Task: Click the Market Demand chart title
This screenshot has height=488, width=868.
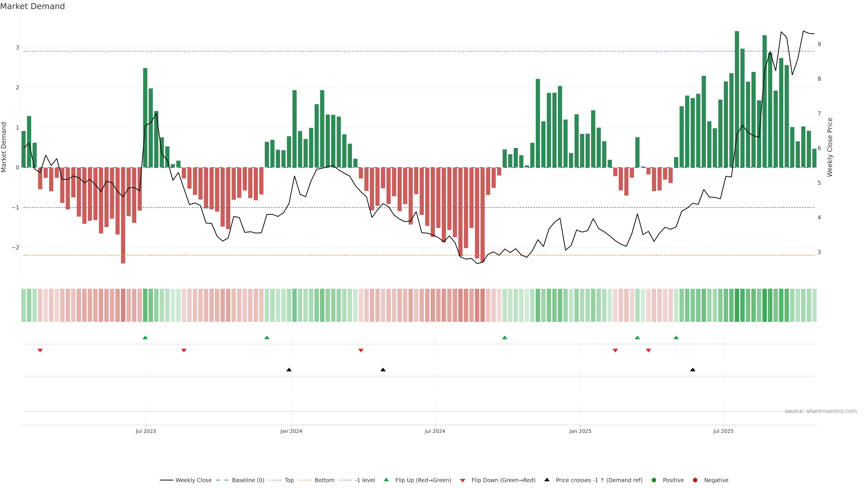Action: tap(32, 6)
